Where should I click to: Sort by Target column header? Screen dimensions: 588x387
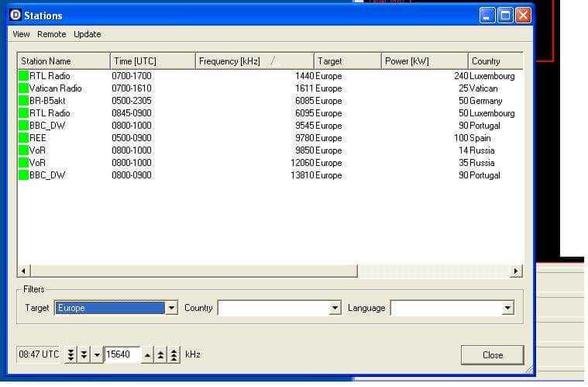click(x=347, y=60)
